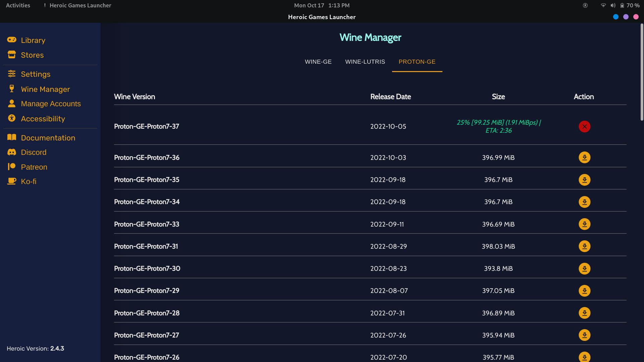Screen dimensions: 644x362
Task: Click the Accessibility figure icon
Action: tap(12, 118)
